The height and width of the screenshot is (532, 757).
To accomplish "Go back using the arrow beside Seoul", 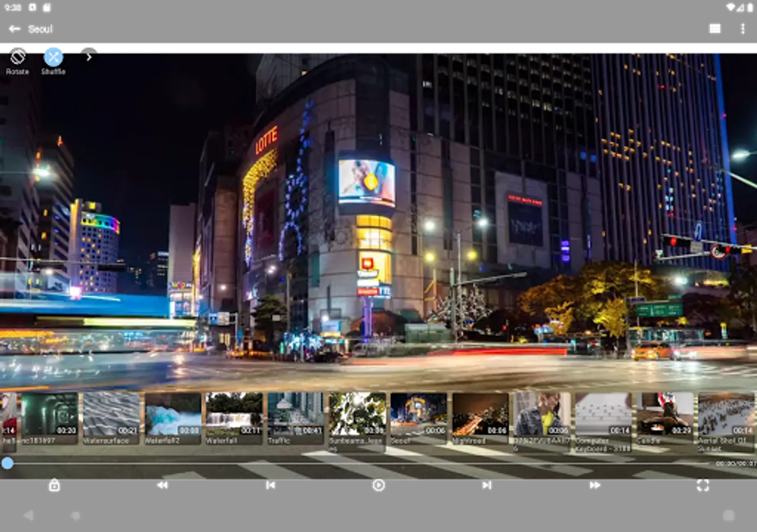I will 14,29.
